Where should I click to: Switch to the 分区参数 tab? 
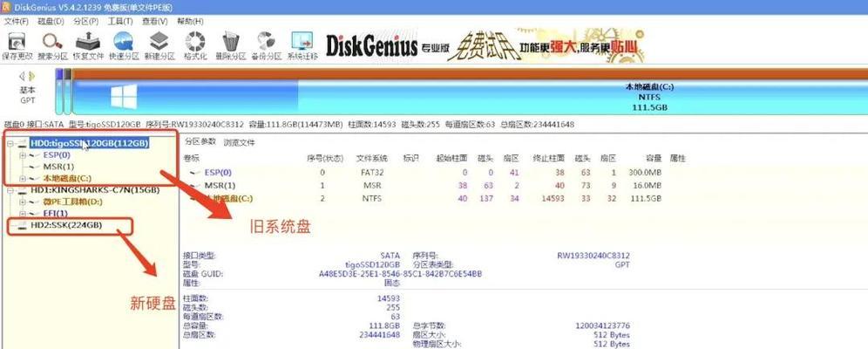[x=200, y=142]
